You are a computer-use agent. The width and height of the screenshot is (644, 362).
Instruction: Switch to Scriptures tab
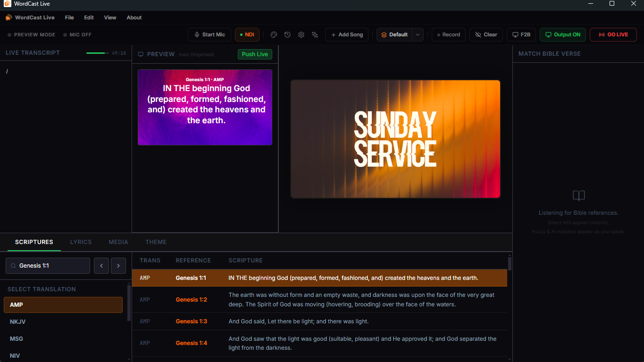point(34,242)
